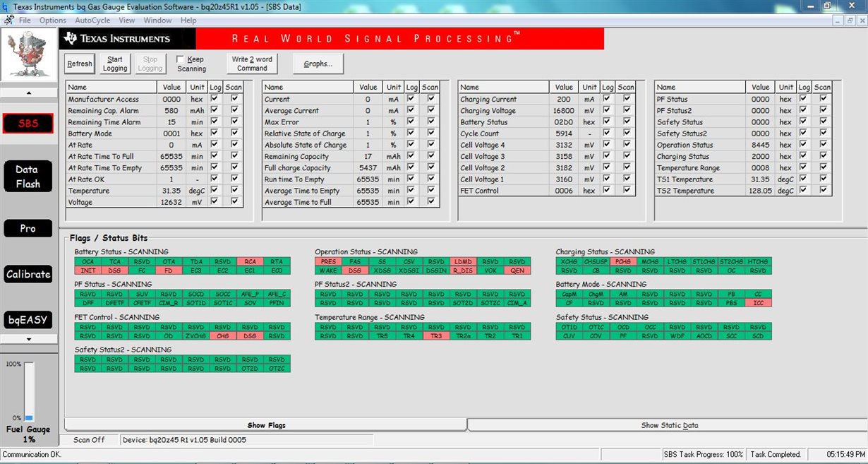
Task: Click the Refresh button
Action: point(79,64)
